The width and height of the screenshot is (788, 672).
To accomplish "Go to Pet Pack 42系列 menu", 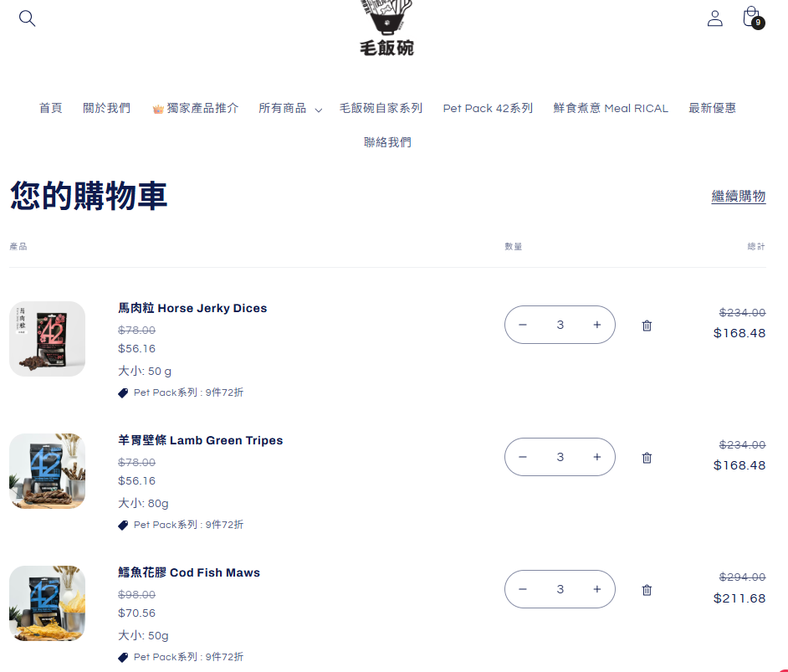I will [488, 109].
